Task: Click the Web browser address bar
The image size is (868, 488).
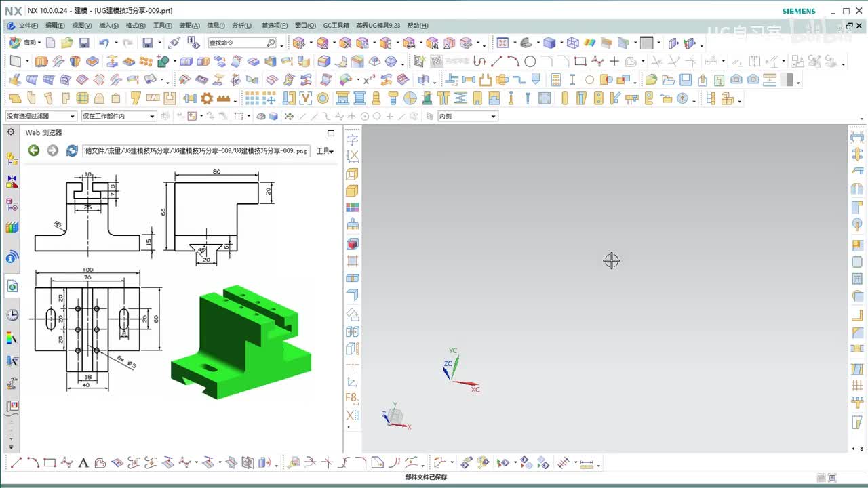Action: 197,150
